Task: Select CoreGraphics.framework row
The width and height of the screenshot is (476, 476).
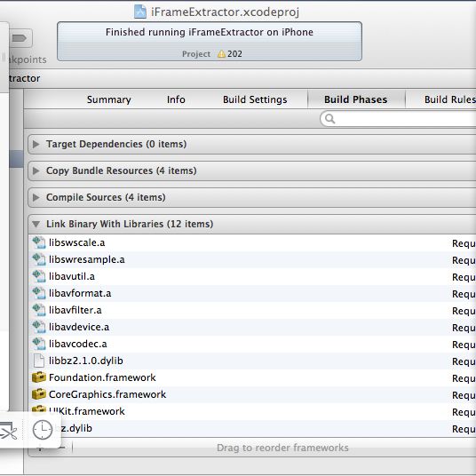Action: (252, 394)
